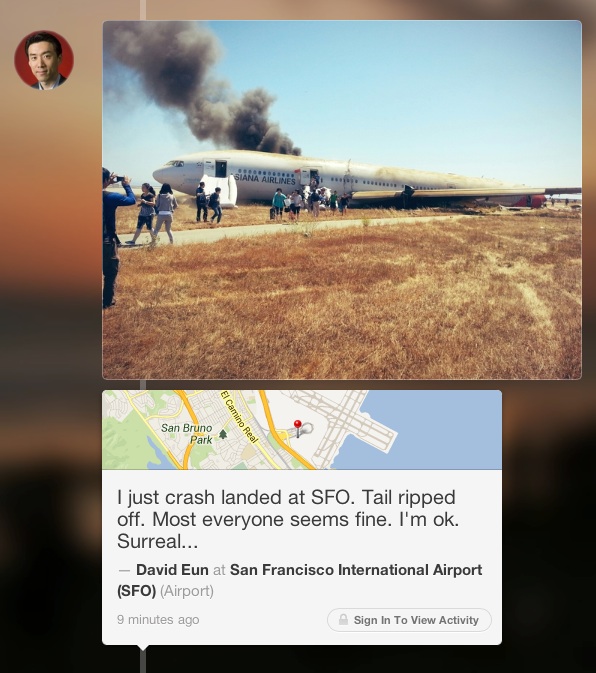Image resolution: width=596 pixels, height=673 pixels.
Task: Open the SFO map preview
Action: [302, 430]
